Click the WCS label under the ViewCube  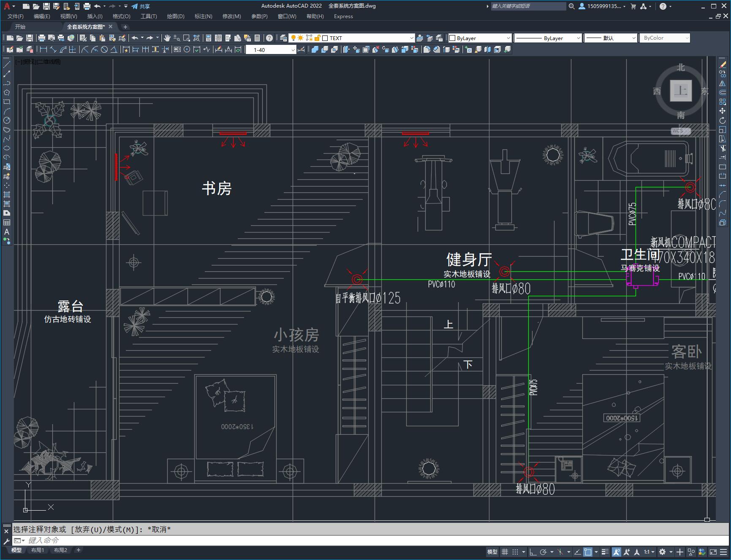[x=680, y=131]
